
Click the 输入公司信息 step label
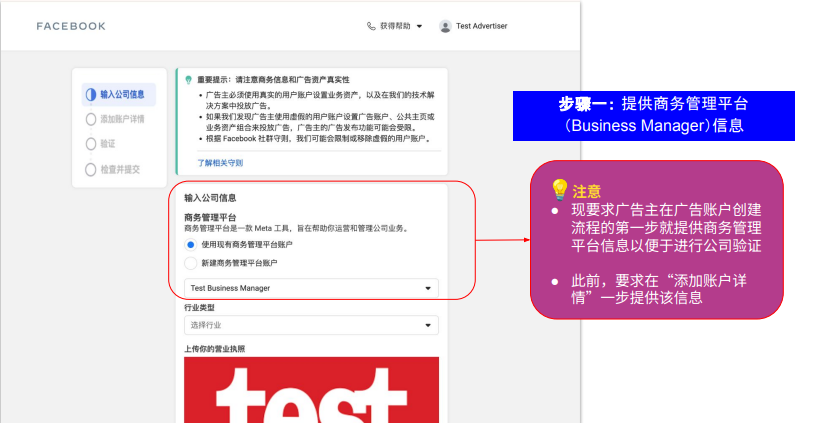pyautogui.click(x=123, y=95)
